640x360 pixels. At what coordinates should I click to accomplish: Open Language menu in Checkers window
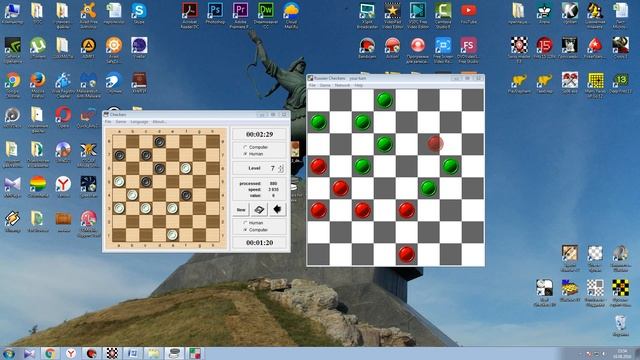tap(140, 122)
